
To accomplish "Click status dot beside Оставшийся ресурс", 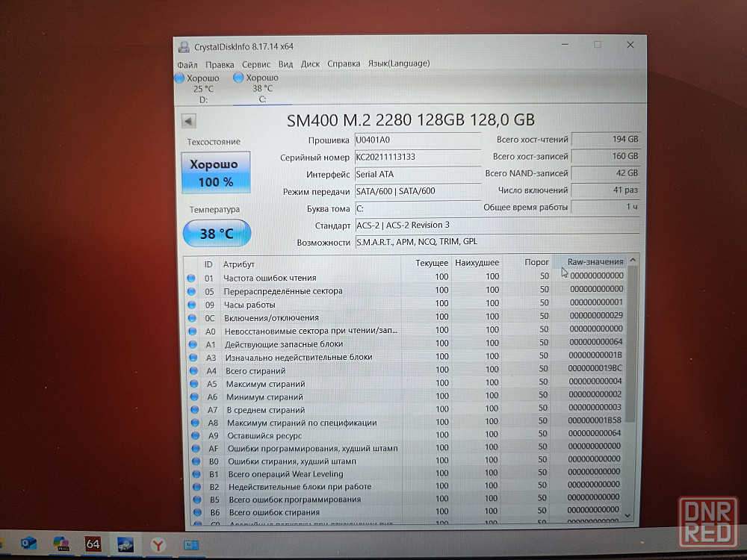I will tap(195, 435).
